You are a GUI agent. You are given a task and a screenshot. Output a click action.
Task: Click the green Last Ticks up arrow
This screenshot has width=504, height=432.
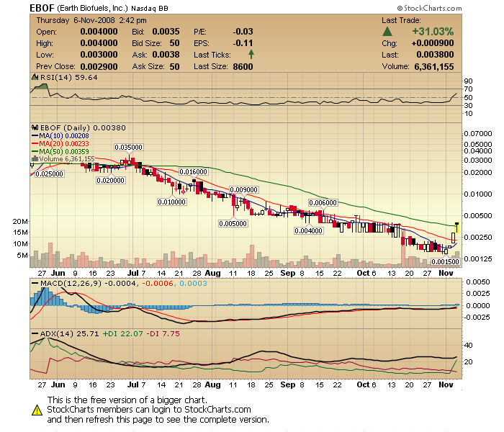point(251,55)
